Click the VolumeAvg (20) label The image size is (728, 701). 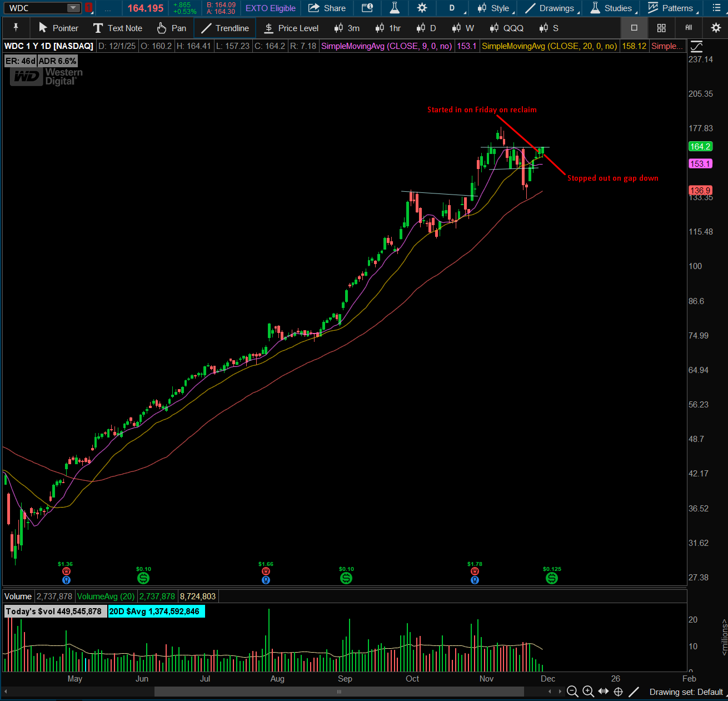coord(106,596)
